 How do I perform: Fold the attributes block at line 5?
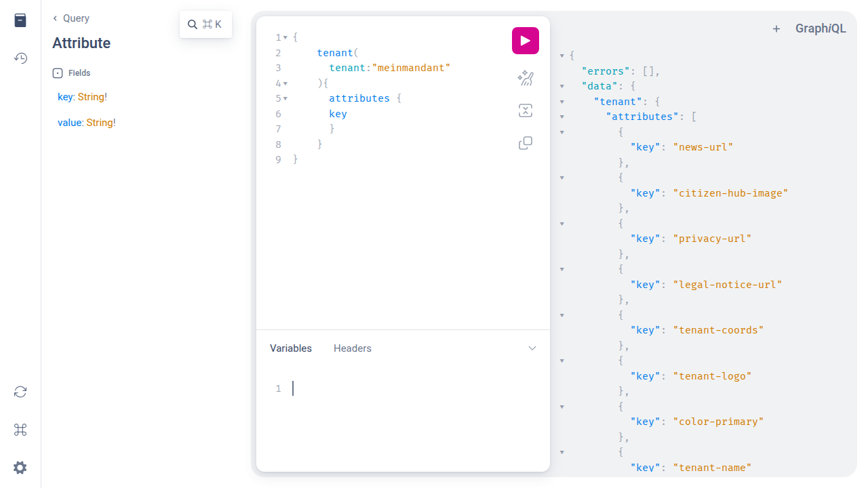(x=285, y=99)
